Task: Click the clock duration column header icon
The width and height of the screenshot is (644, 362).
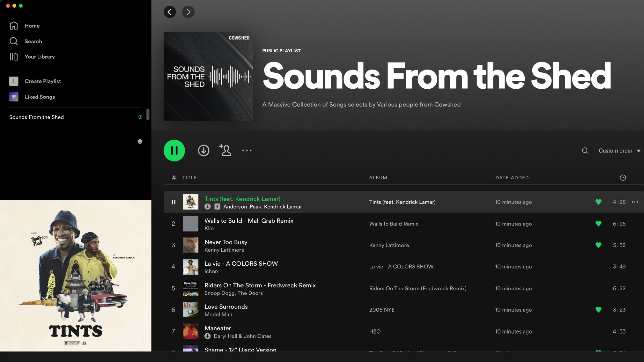Action: click(623, 178)
